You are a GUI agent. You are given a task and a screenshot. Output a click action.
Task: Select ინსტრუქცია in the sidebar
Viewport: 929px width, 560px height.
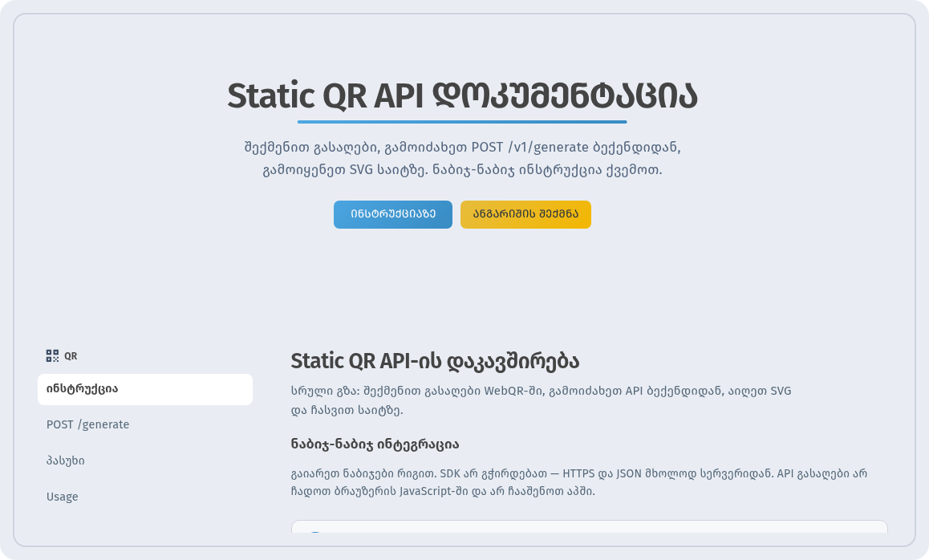pos(145,389)
